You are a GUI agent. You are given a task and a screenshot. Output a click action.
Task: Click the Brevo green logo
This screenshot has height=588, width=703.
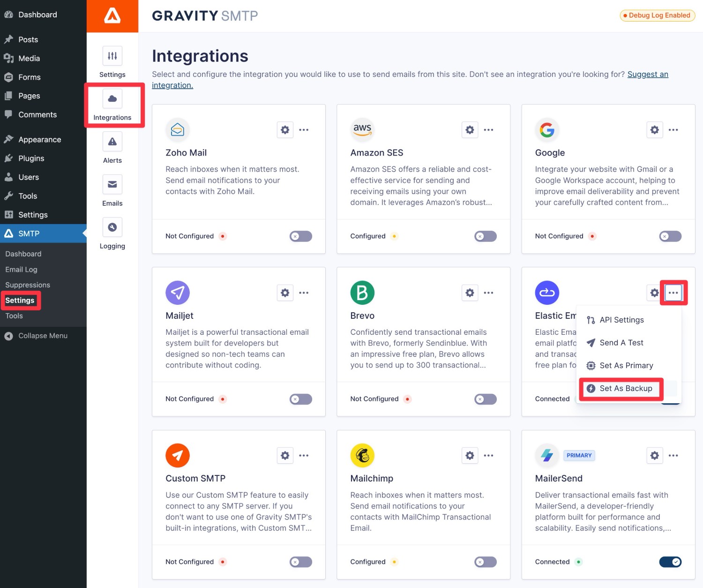(362, 293)
